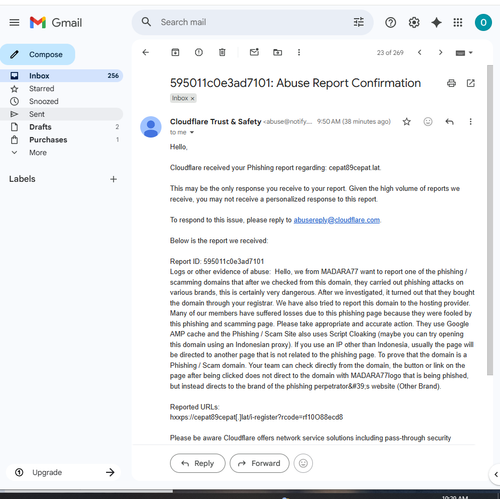This screenshot has width=500, height=499.
Task: Add an emoji reaction in message header
Action: [428, 122]
